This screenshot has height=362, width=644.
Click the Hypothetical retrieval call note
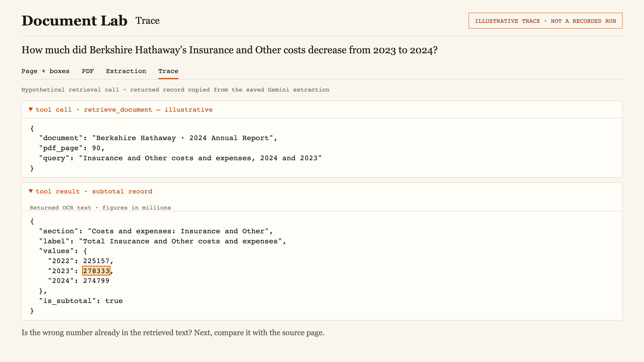(x=175, y=90)
